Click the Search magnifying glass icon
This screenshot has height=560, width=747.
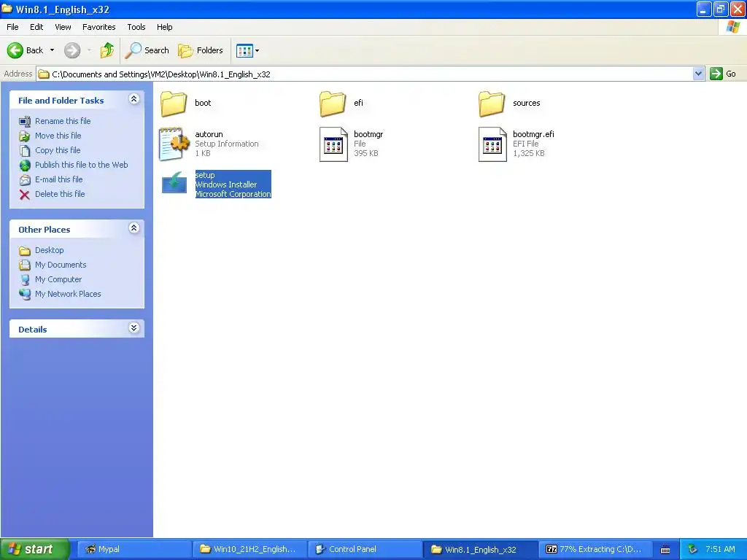[x=133, y=50]
